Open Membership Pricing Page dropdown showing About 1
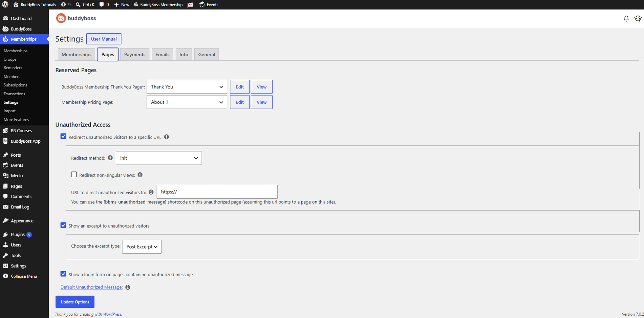 click(x=187, y=102)
